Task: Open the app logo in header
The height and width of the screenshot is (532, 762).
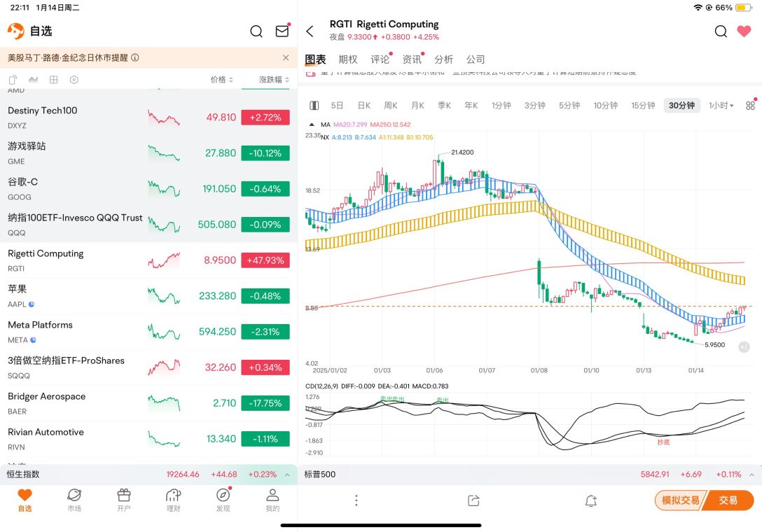Action: (15, 31)
